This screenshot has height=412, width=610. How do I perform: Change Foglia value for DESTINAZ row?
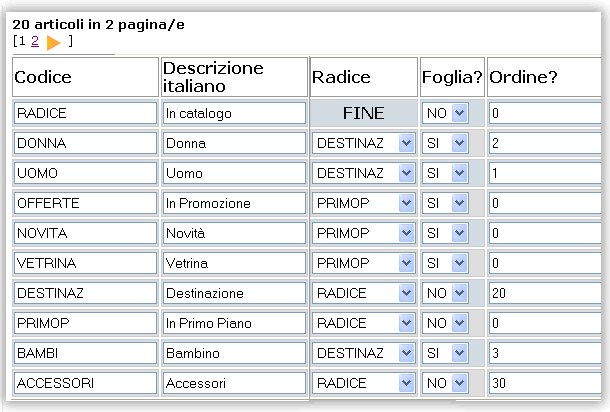point(445,293)
